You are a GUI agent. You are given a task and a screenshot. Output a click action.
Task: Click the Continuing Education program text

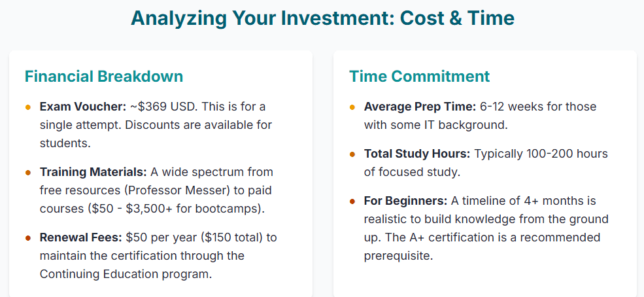(x=126, y=274)
